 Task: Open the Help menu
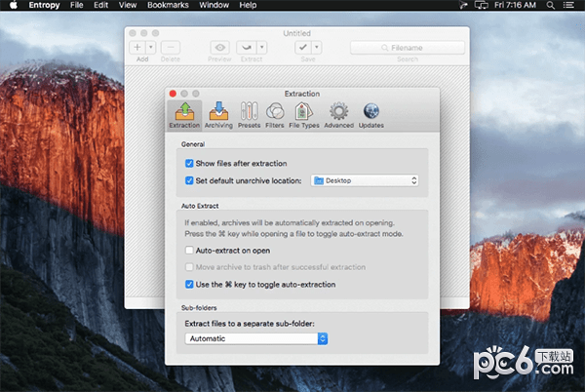pyautogui.click(x=248, y=5)
